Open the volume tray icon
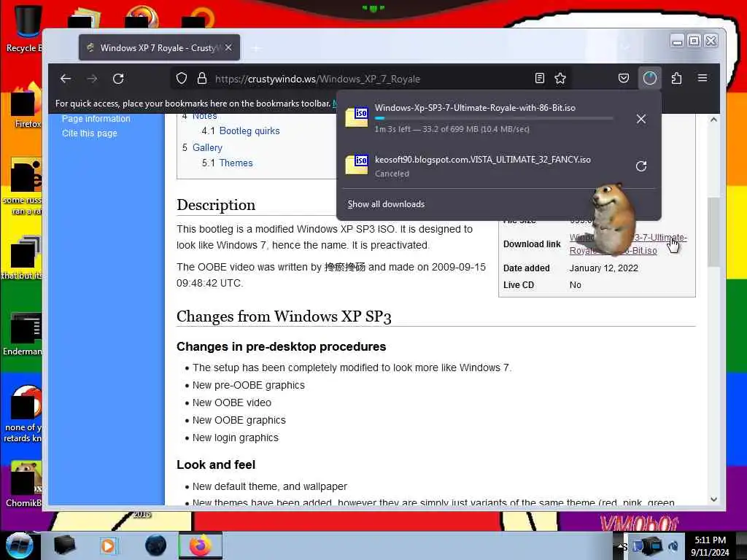Image resolution: width=747 pixels, height=560 pixels. [673, 546]
